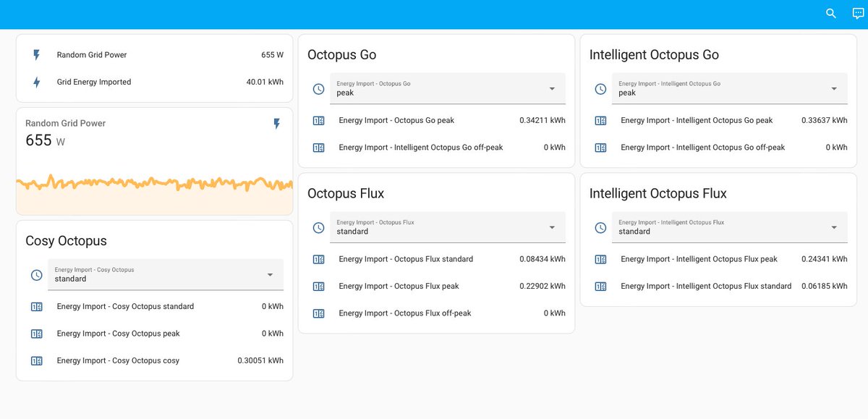868x419 pixels.
Task: Click the 0.30051 kWh value
Action: click(260, 361)
